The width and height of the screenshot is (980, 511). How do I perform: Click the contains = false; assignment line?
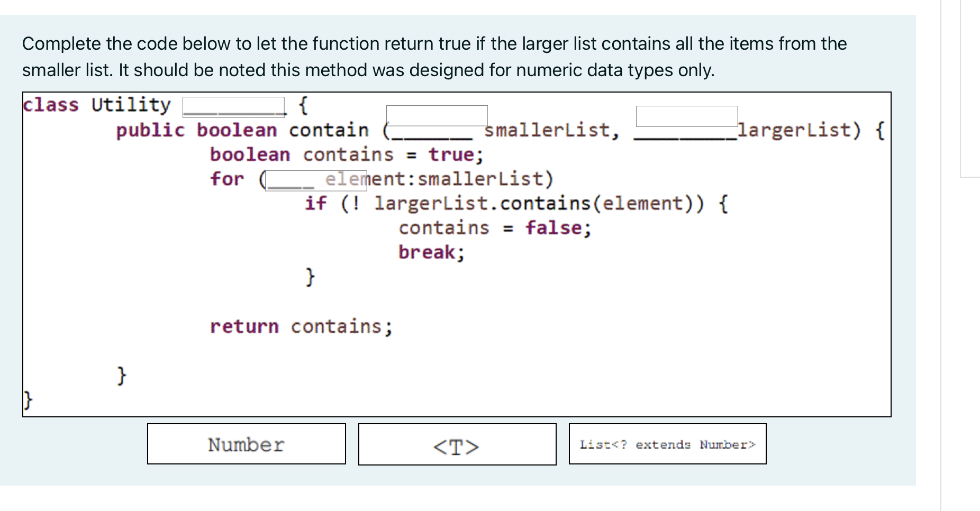pos(494,227)
